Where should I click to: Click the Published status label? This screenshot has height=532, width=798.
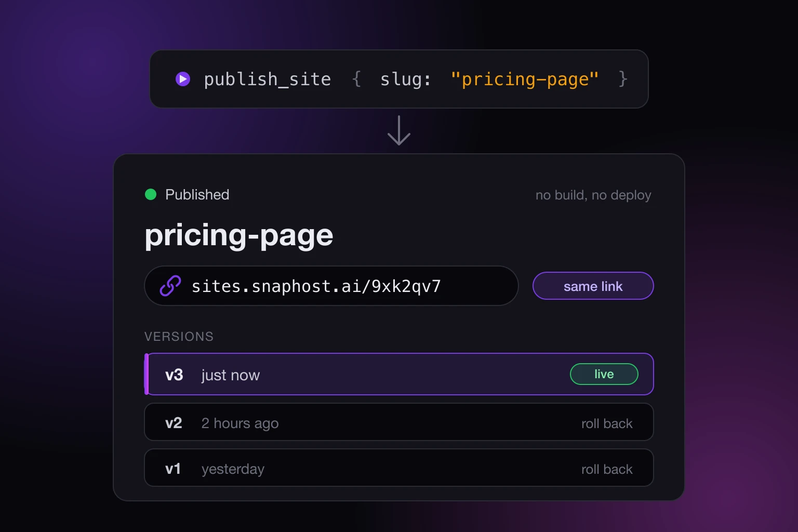197,194
